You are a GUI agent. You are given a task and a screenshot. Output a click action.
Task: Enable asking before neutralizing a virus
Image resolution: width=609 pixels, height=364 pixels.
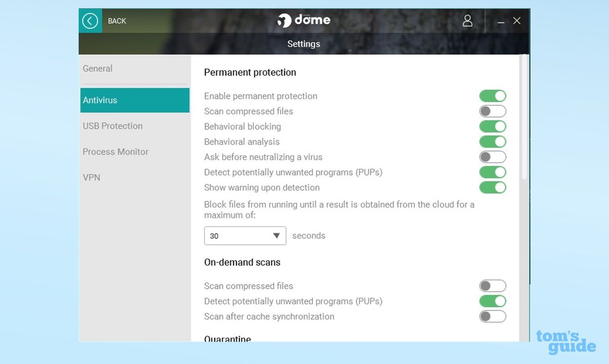(x=493, y=157)
